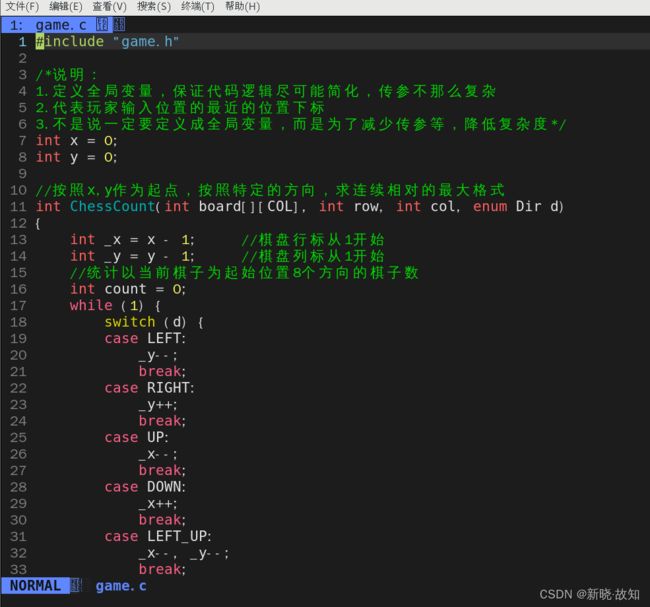Click 'int count = 0;' line
Viewport: 650px width, 607px height.
click(x=128, y=289)
